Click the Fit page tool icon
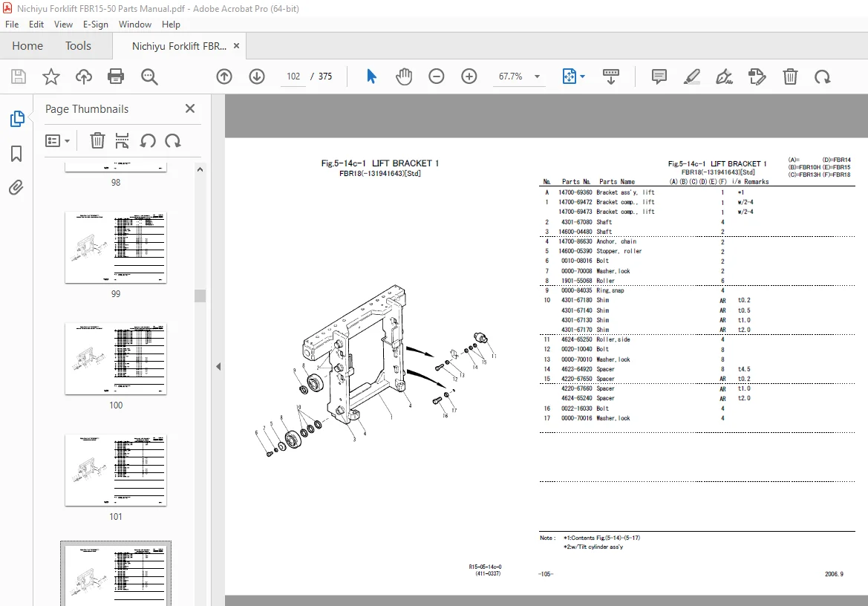868x606 pixels. pos(569,76)
